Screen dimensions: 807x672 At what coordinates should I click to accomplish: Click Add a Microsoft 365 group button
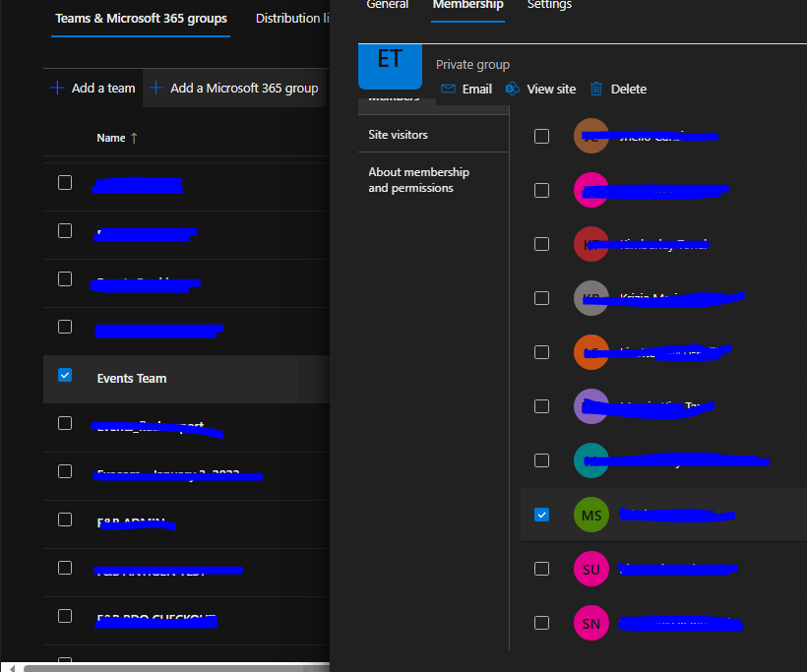[x=234, y=88]
